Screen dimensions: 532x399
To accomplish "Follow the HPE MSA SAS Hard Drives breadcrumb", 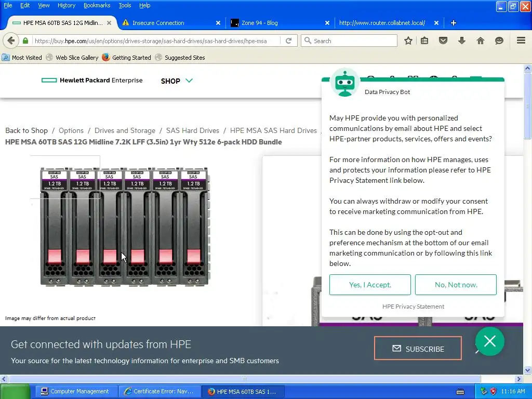I will click(x=273, y=130).
